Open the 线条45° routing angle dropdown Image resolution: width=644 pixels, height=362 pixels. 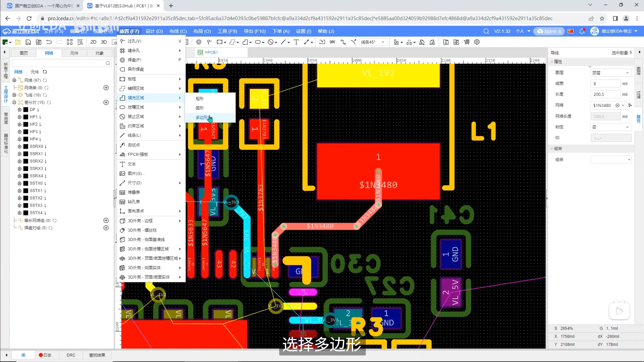coord(373,42)
